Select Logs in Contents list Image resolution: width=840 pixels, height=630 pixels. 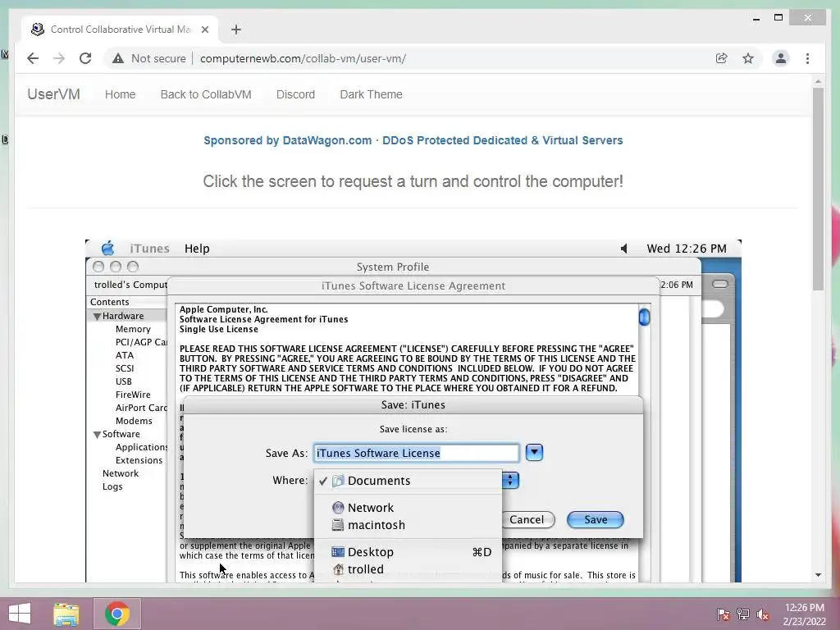(x=112, y=486)
